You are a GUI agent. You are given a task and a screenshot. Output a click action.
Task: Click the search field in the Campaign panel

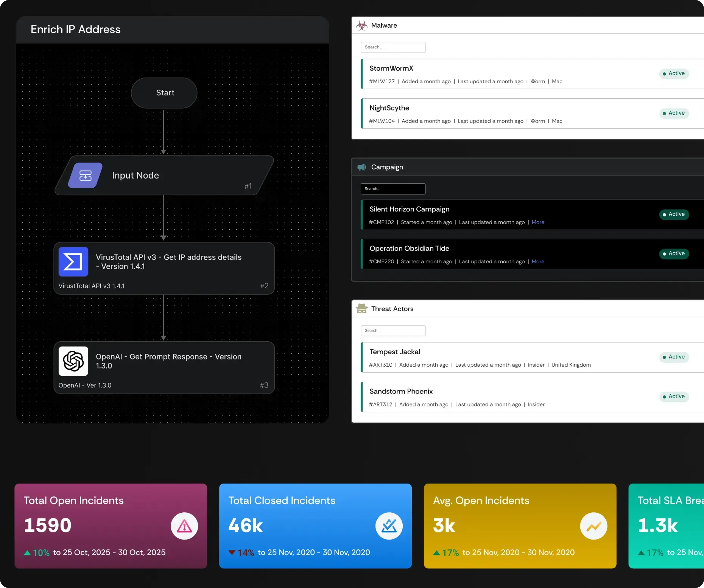(393, 188)
